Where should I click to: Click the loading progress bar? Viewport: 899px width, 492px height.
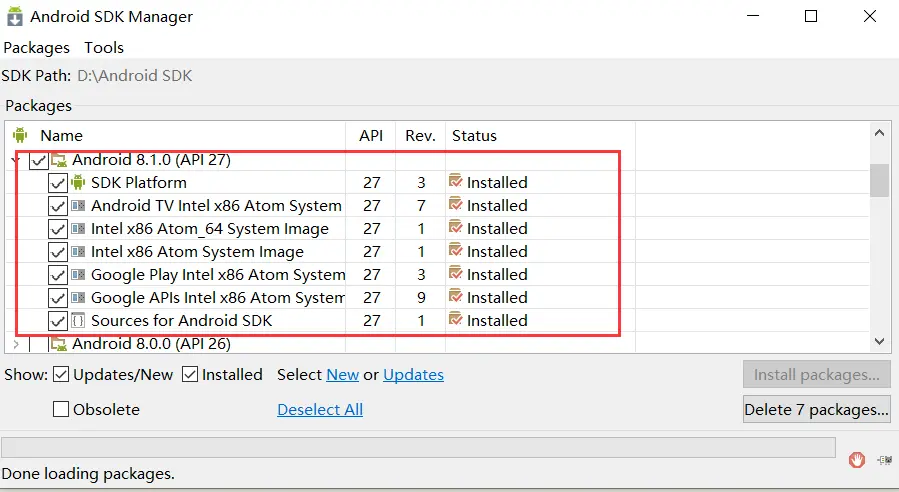[x=418, y=447]
